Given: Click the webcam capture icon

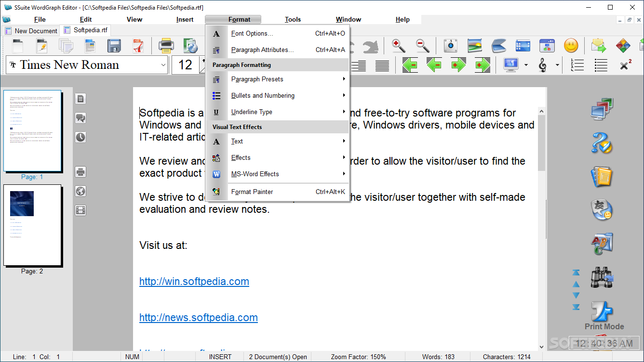Looking at the screenshot, I should [x=451, y=46].
